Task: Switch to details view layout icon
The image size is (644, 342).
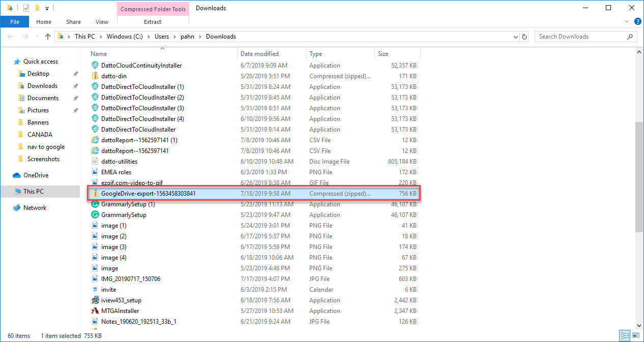Action: coord(624,335)
